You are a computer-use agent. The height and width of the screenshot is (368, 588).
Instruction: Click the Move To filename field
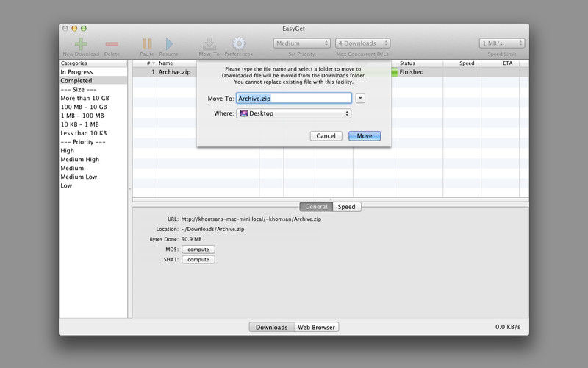click(x=293, y=99)
